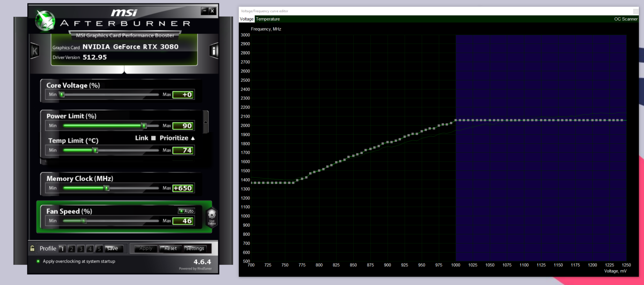Switch to the Temperature tab
This screenshot has height=285, width=644.
(268, 19)
